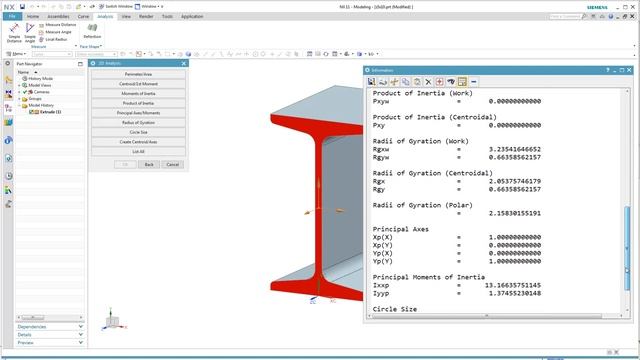This screenshot has width=640, height=360.
Task: Select Measure Distance in the ribbon
Action: point(58,25)
